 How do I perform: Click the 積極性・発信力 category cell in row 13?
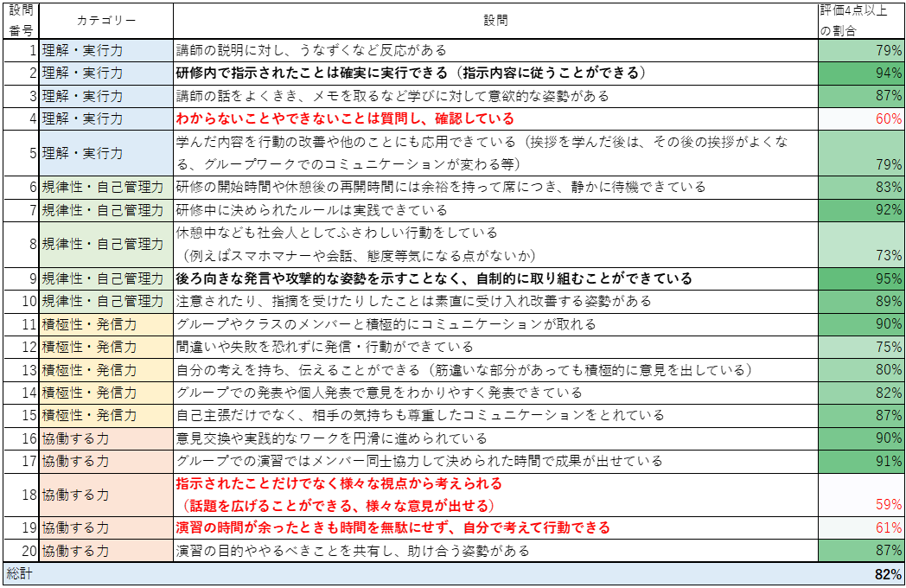(106, 370)
